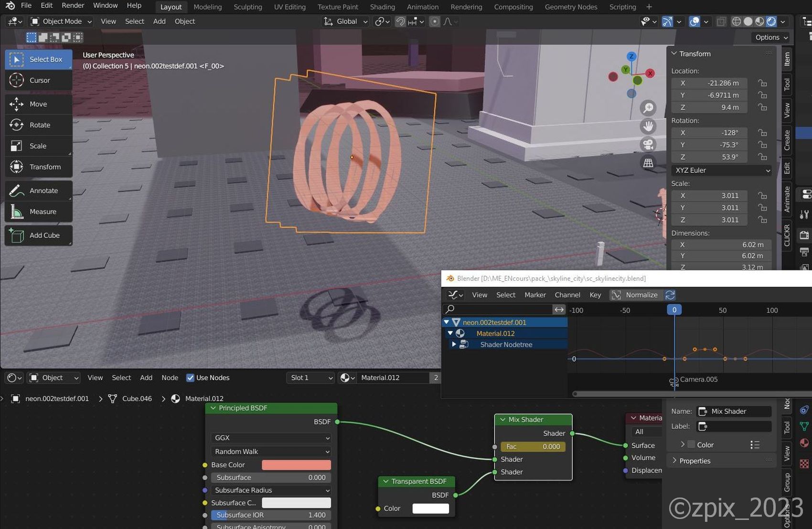Toggle camera view in viewport
Viewport: 812px width, 529px height.
tap(648, 145)
